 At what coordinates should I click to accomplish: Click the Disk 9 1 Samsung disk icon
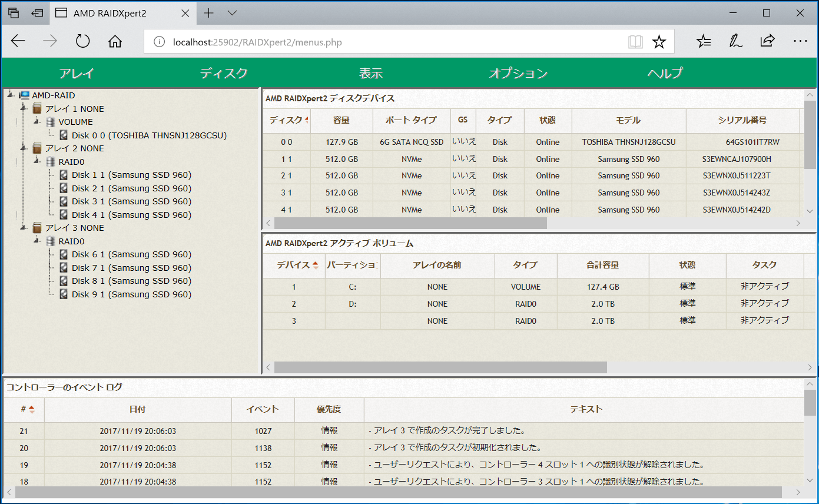(64, 294)
